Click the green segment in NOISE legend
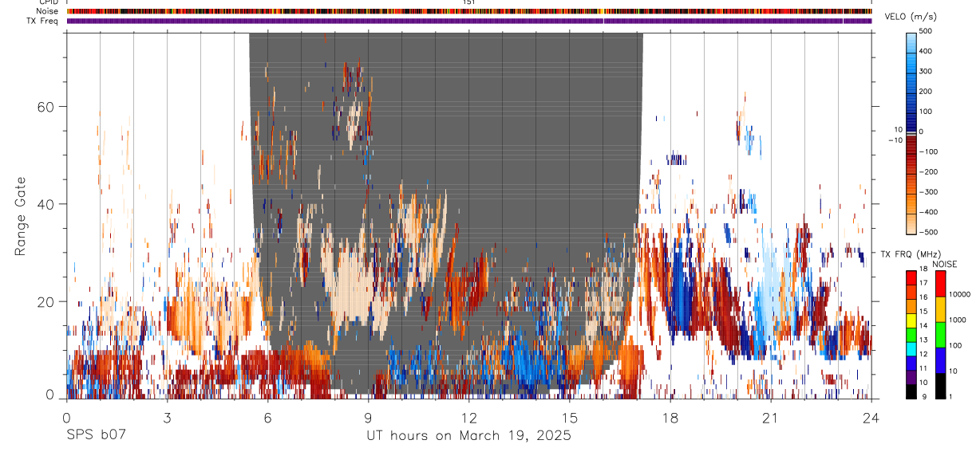This screenshot has width=980, height=452. coord(940,335)
